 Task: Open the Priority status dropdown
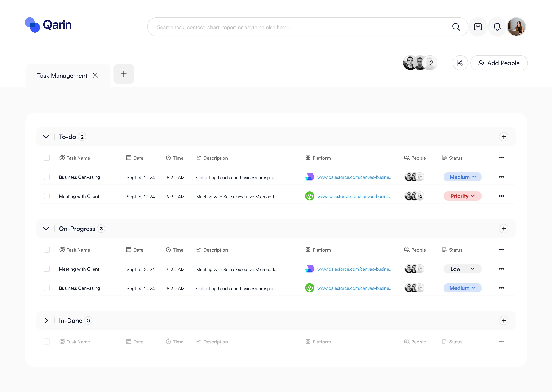pyautogui.click(x=462, y=196)
